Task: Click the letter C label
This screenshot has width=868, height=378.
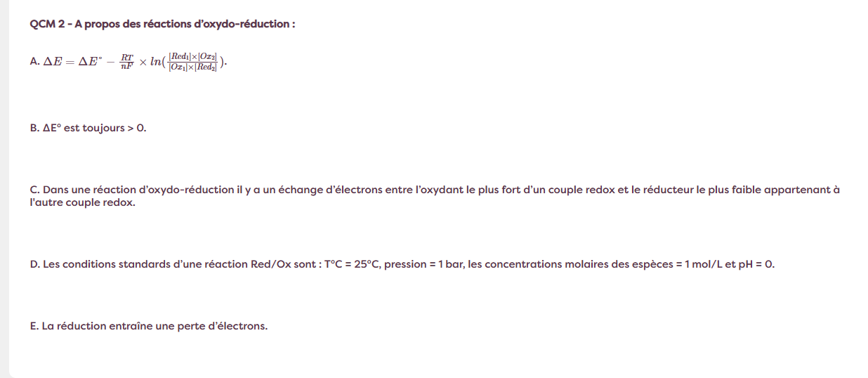Action: 34,190
